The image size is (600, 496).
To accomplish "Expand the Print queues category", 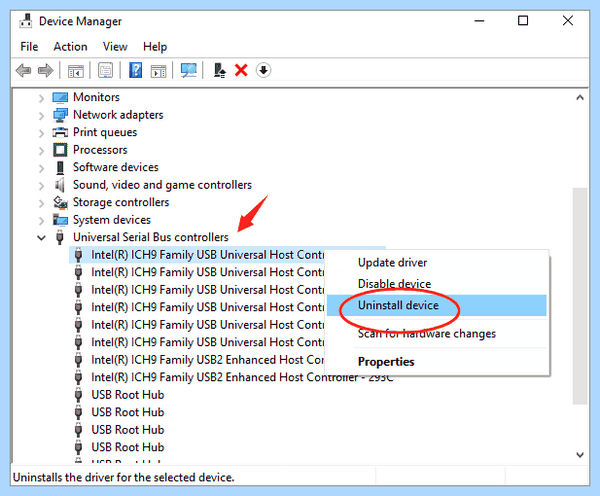I will 41,133.
